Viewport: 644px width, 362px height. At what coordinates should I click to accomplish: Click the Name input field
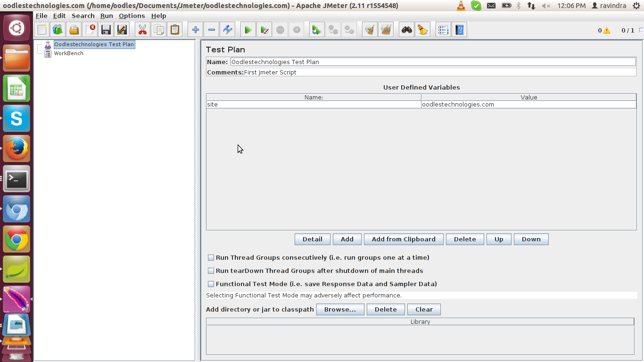tap(433, 62)
